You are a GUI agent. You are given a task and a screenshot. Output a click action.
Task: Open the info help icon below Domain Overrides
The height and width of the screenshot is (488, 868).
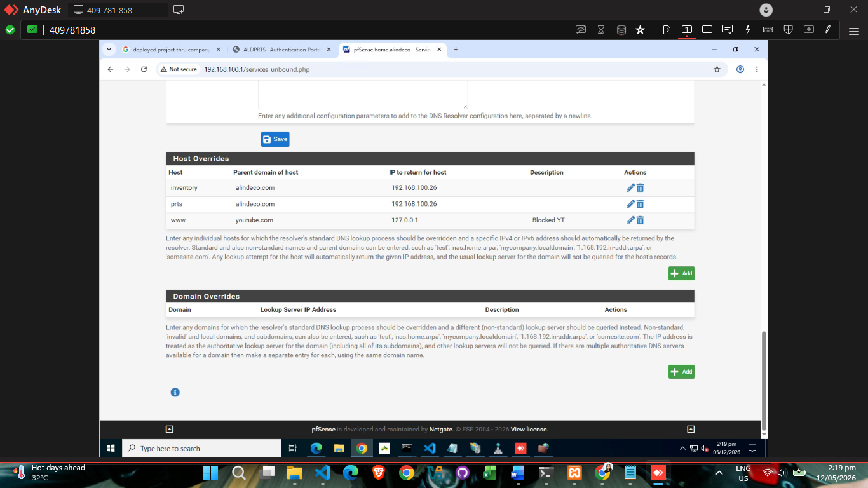pyautogui.click(x=175, y=392)
